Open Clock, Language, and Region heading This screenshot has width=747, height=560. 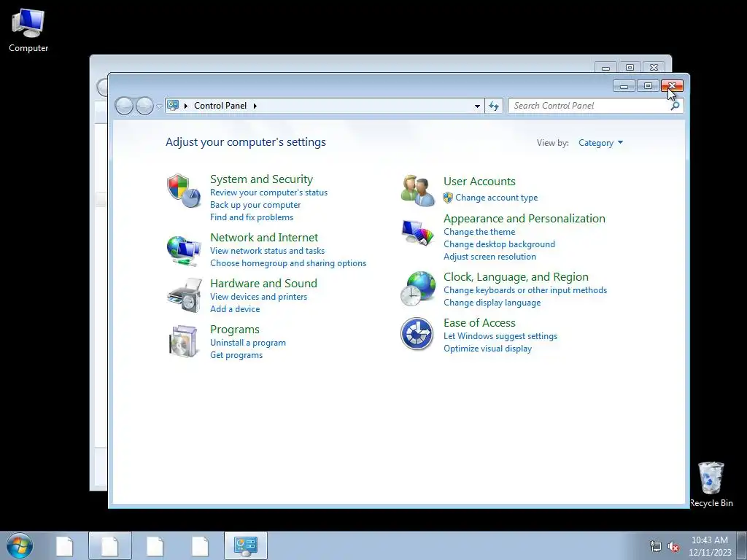point(516,277)
